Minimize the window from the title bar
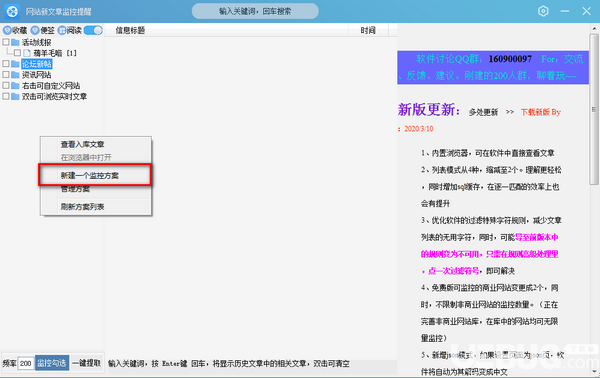Viewport: 600px width, 378px height. click(x=565, y=11)
